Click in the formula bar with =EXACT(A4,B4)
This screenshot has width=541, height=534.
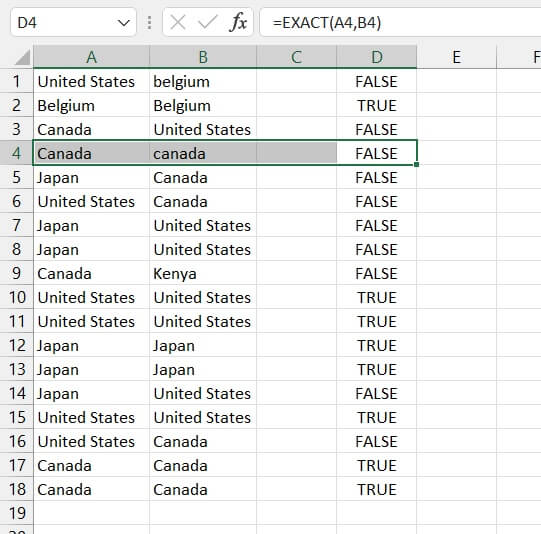[400, 23]
